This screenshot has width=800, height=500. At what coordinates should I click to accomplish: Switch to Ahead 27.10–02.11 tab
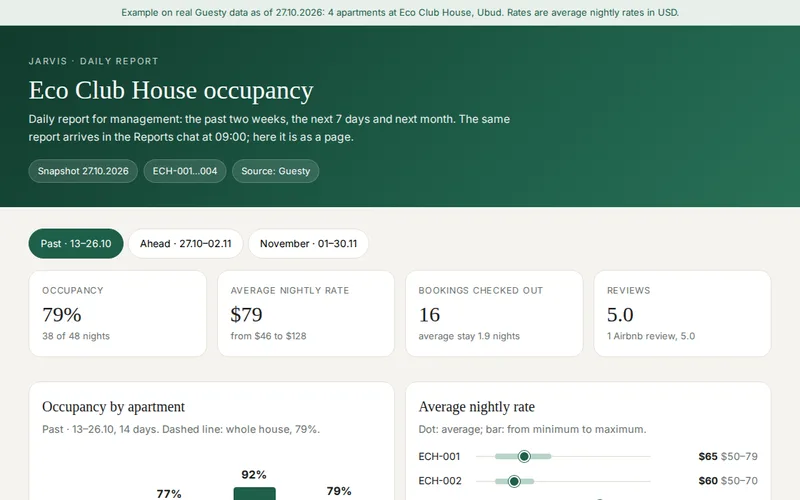point(186,243)
